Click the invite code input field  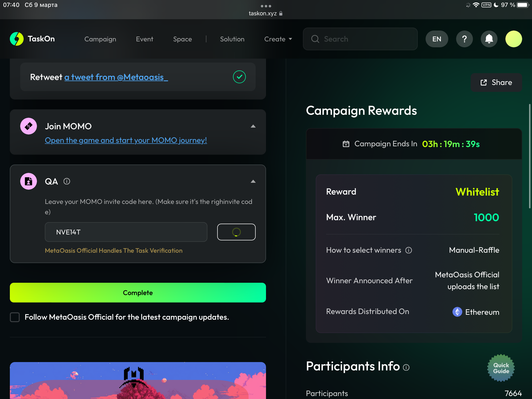(x=126, y=232)
